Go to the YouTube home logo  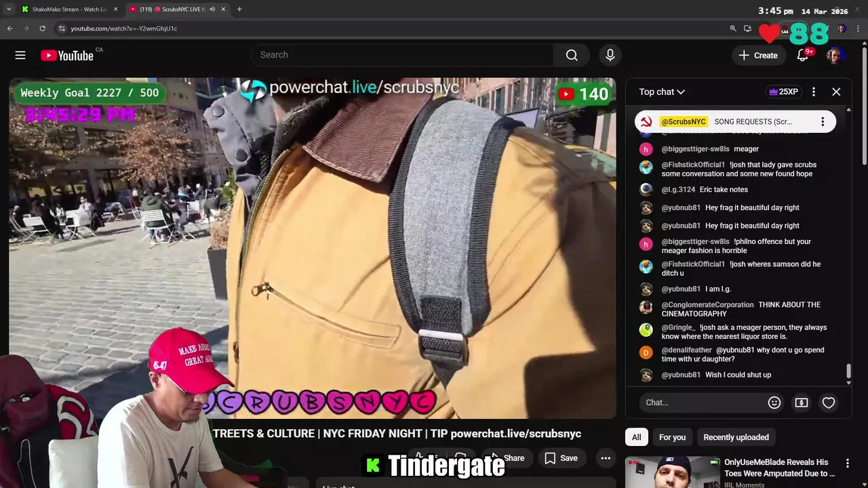pos(66,56)
